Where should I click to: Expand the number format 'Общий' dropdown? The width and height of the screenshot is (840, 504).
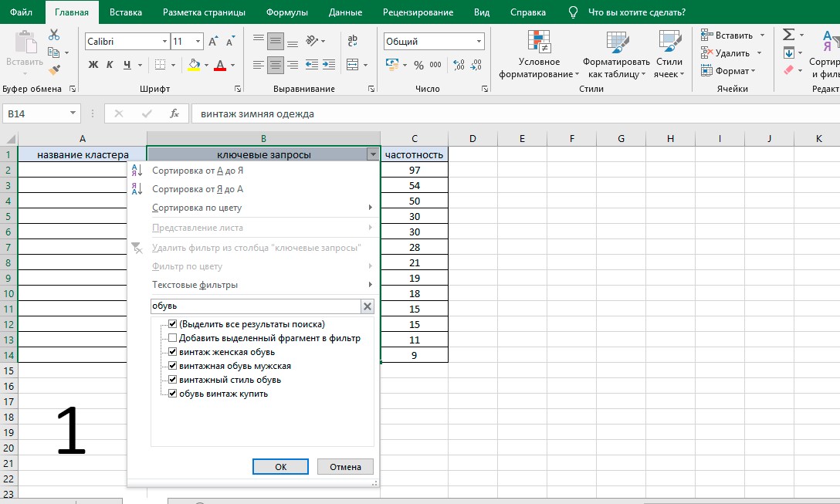tap(479, 41)
